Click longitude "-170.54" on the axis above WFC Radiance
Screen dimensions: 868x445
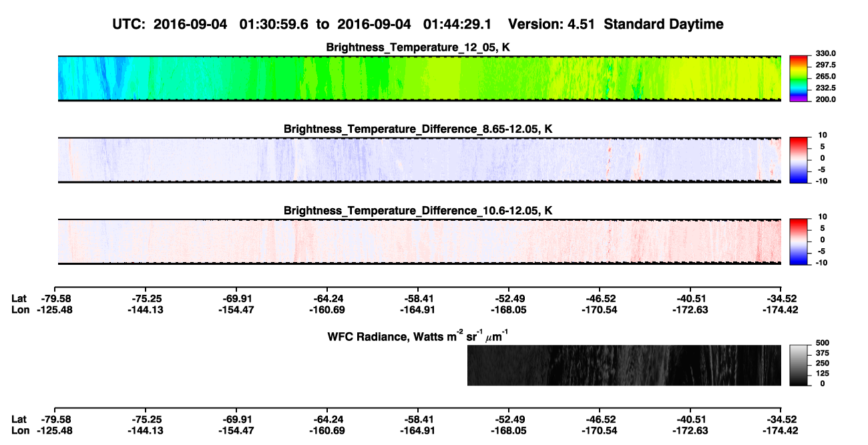(600, 309)
